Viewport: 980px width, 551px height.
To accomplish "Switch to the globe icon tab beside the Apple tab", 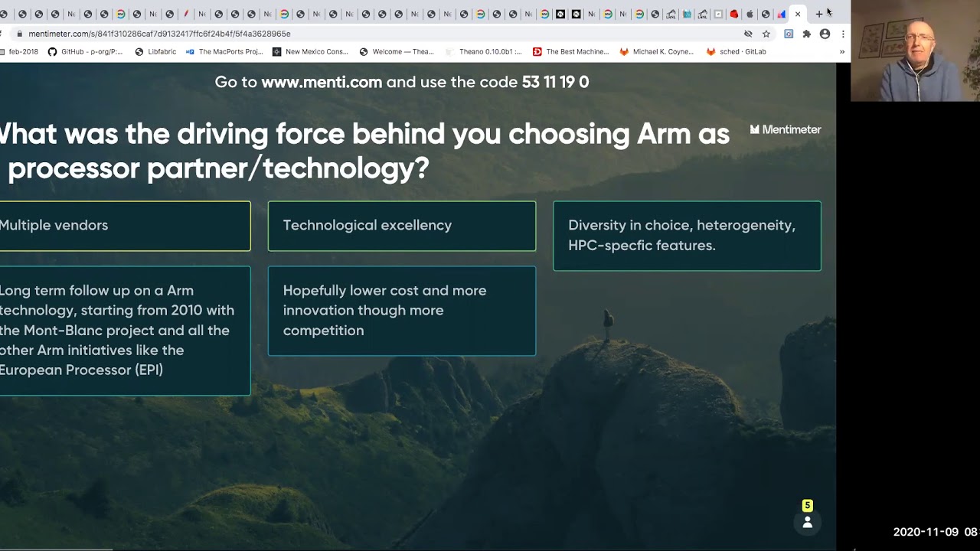I will pos(765,14).
